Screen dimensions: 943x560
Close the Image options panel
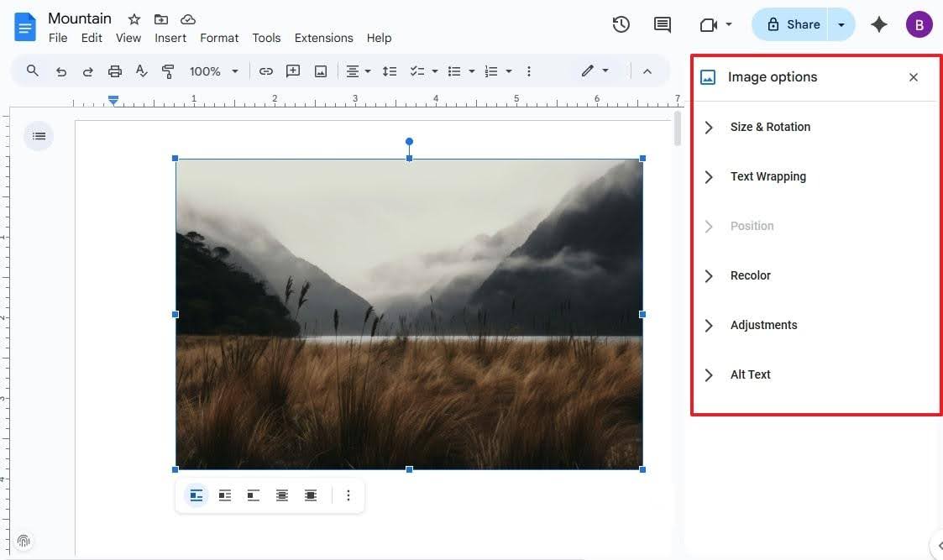913,77
